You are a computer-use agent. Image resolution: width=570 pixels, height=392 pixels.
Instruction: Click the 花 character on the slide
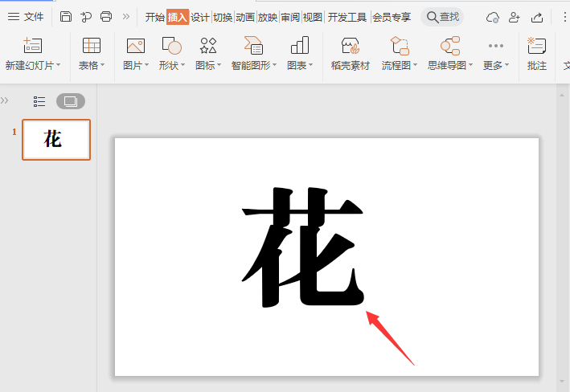pos(303,247)
